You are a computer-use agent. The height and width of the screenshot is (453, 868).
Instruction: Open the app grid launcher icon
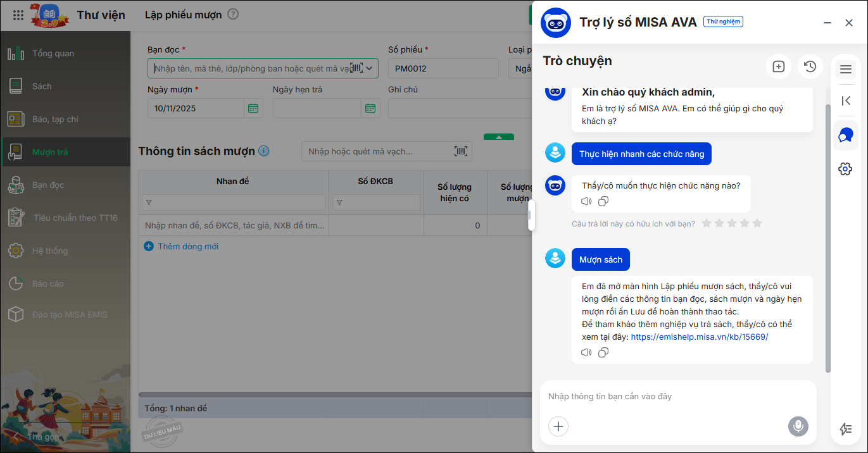click(18, 15)
